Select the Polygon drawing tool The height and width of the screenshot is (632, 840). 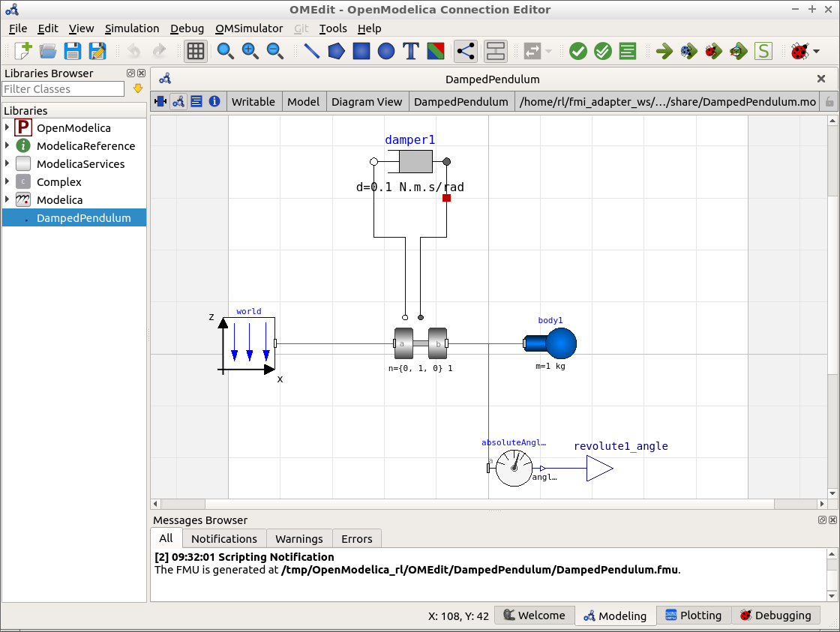(x=335, y=51)
